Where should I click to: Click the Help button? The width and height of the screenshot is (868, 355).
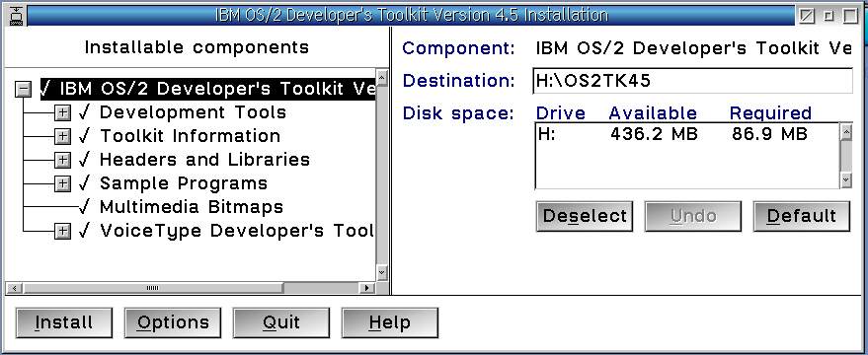point(390,322)
